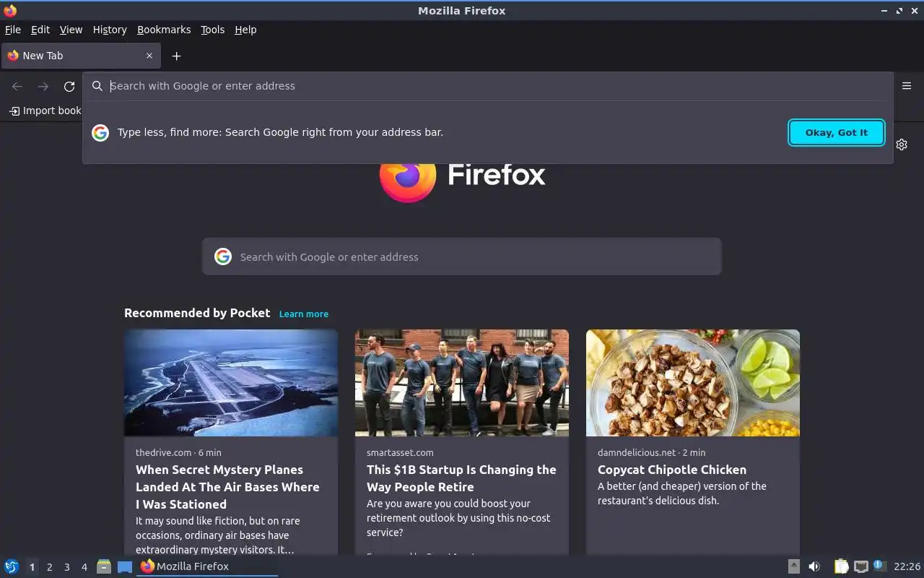Click the Google logo in page search box

pyautogui.click(x=223, y=256)
